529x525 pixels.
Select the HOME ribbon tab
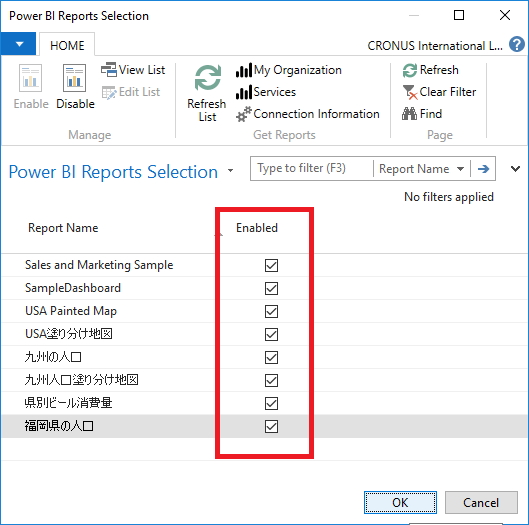(67, 45)
